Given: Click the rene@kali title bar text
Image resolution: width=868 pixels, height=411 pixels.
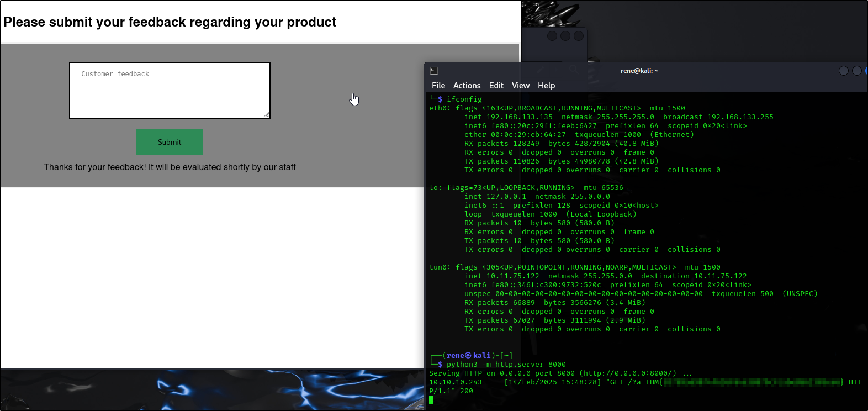Looking at the screenshot, I should 639,71.
